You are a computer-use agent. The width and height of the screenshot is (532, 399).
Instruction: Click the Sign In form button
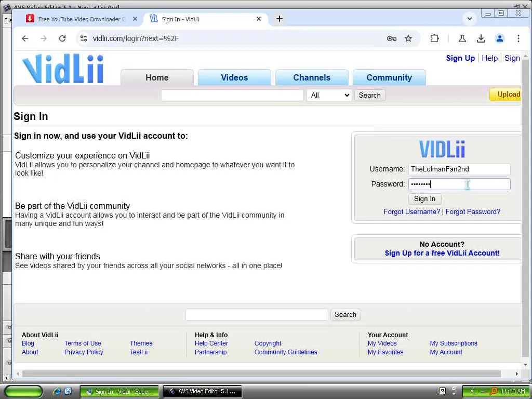point(425,199)
